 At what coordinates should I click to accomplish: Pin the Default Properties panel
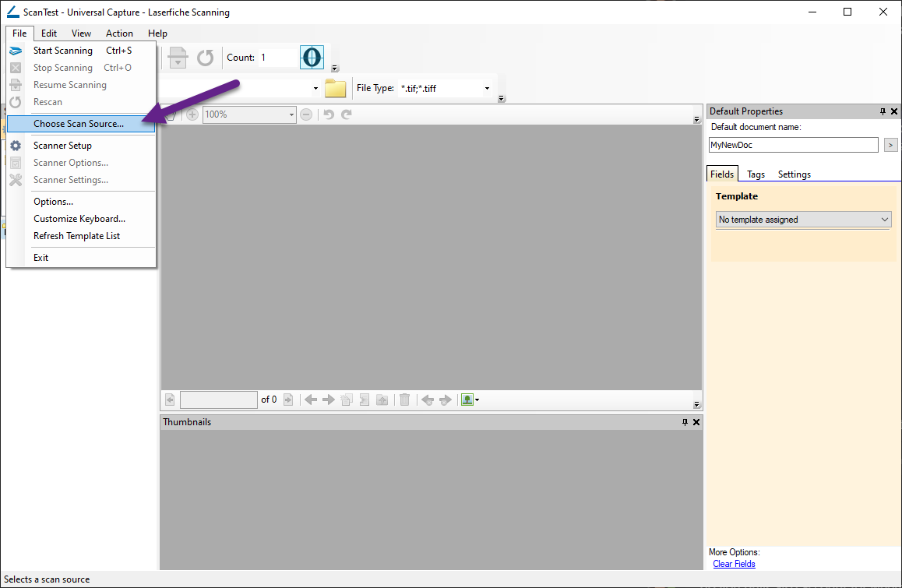click(883, 111)
